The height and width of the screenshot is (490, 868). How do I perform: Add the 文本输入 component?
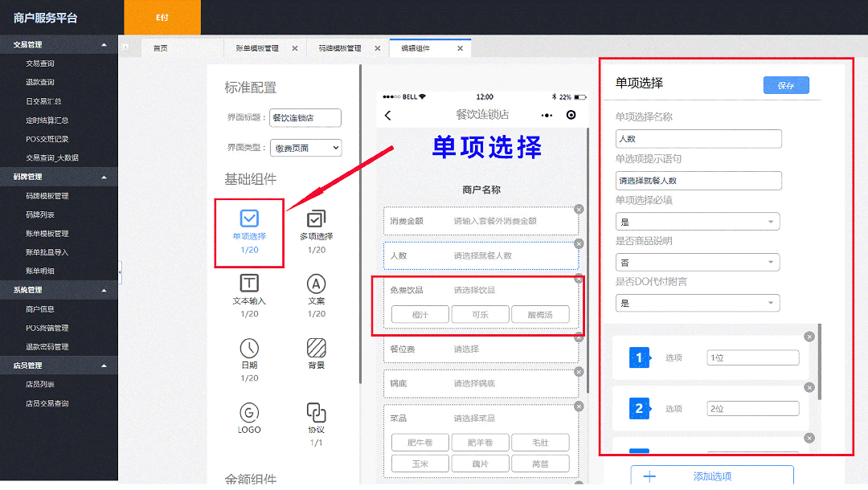coord(249,284)
